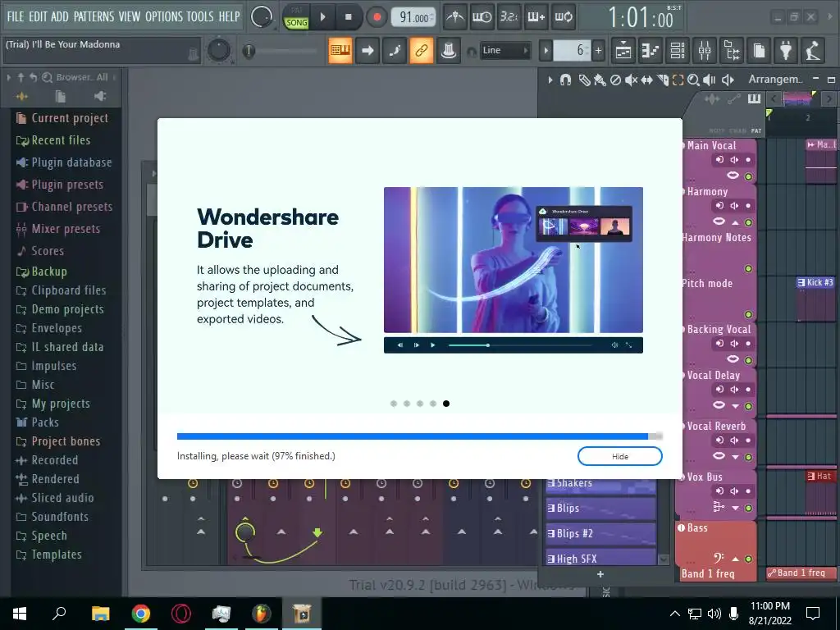840x630 pixels.
Task: Start playback with the transport play button
Action: point(322,17)
